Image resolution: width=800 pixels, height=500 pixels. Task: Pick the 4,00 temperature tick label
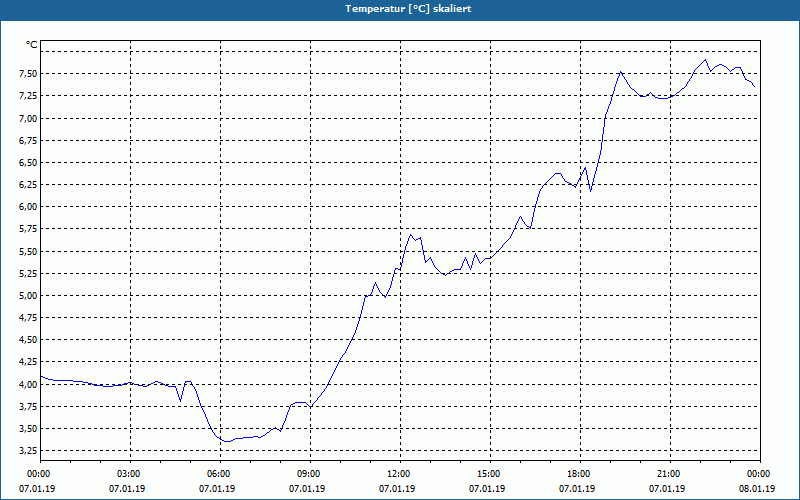28,384
